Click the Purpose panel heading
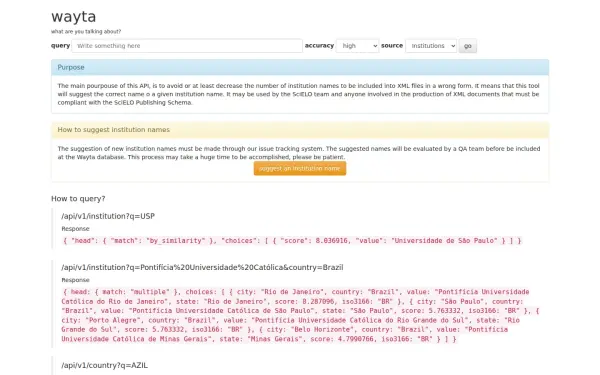 coord(71,67)
